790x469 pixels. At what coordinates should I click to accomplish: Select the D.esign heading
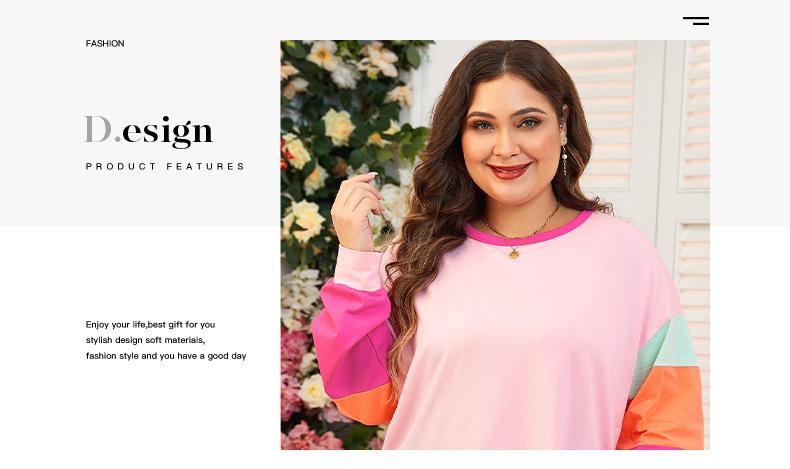[149, 131]
